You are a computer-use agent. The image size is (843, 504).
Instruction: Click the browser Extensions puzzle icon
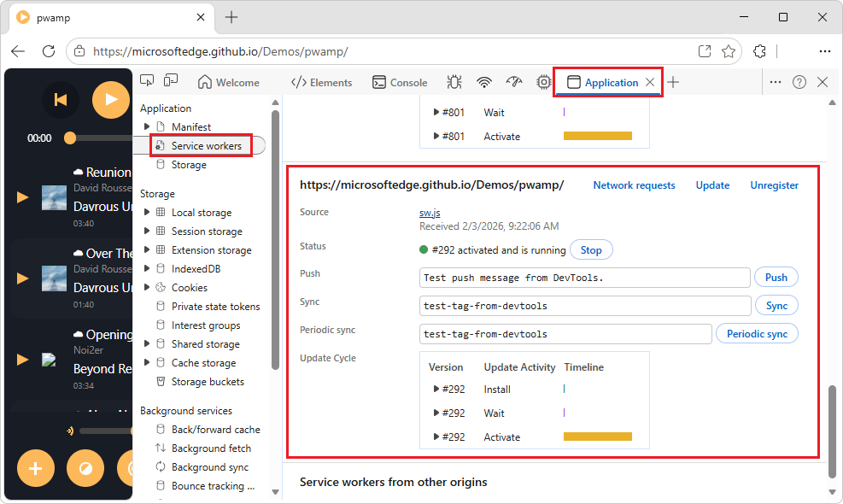tap(759, 51)
